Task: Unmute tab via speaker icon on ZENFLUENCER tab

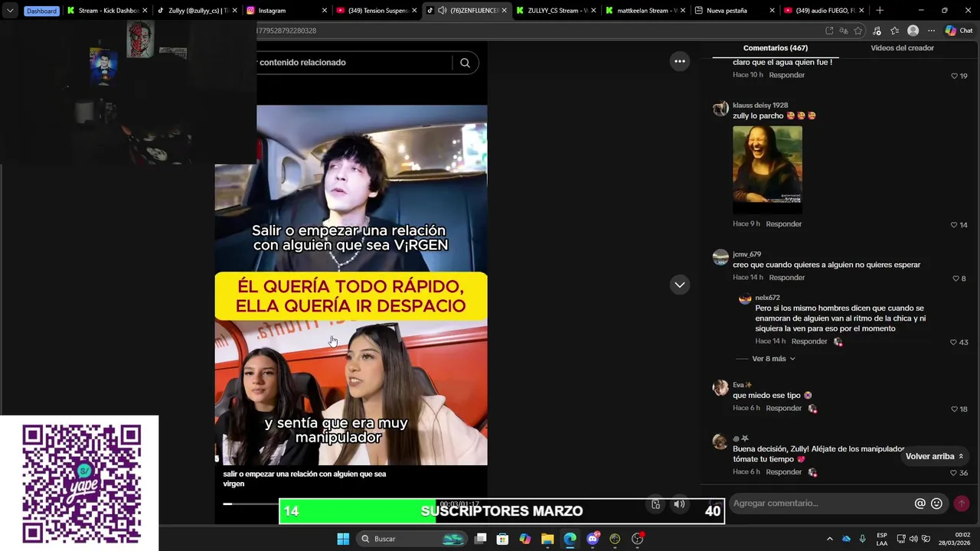Action: (x=443, y=11)
